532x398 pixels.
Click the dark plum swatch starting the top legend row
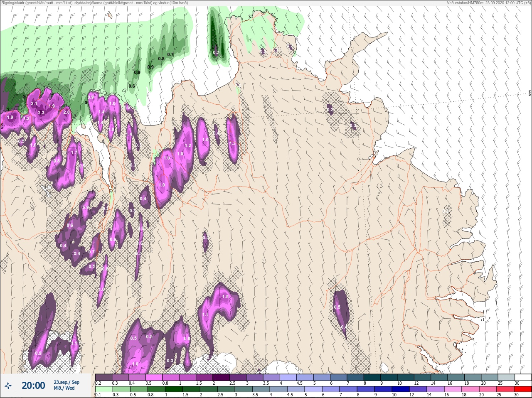[103, 377]
